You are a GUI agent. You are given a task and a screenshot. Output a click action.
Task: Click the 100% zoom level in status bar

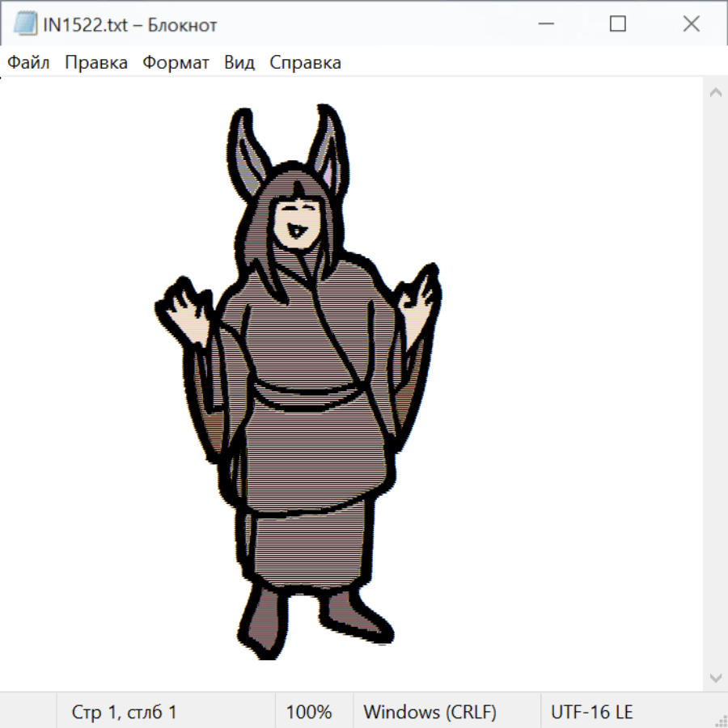coord(309,712)
